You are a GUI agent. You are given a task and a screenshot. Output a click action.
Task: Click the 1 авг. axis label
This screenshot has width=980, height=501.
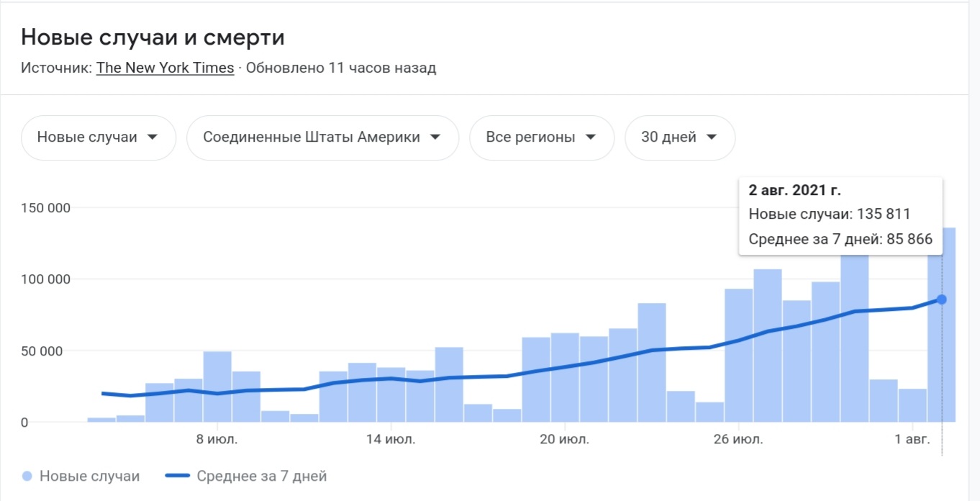tap(912, 439)
